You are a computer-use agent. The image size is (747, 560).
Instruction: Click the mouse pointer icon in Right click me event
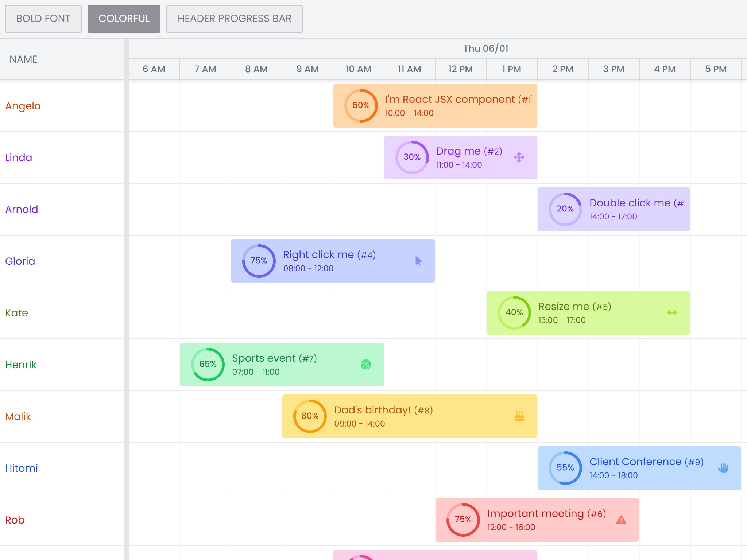click(x=418, y=261)
